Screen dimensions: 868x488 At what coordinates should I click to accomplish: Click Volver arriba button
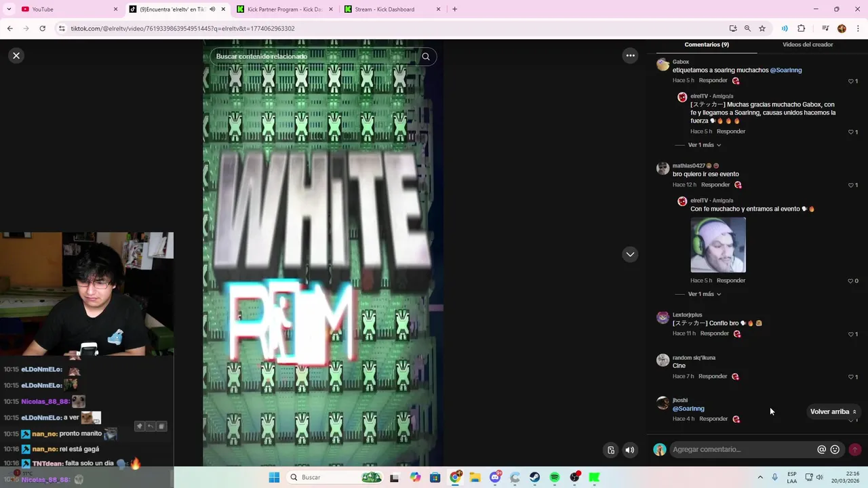[x=833, y=411]
